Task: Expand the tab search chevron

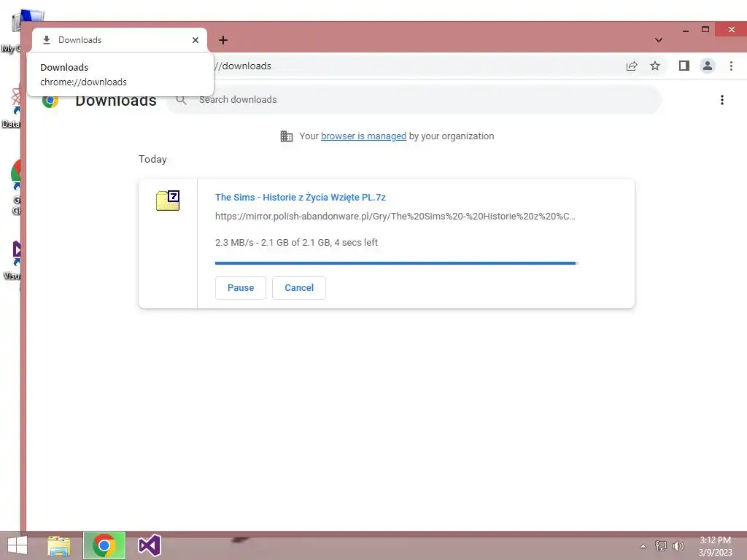Action: tap(659, 40)
